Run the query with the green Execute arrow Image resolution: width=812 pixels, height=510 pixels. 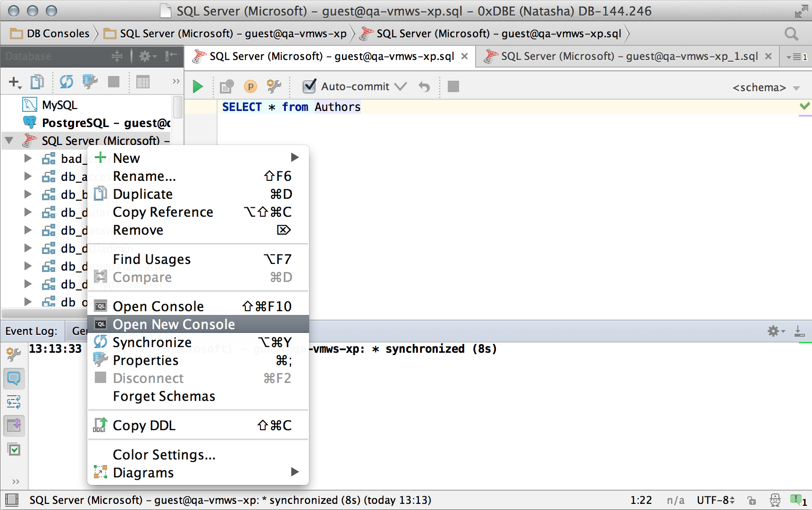point(198,87)
